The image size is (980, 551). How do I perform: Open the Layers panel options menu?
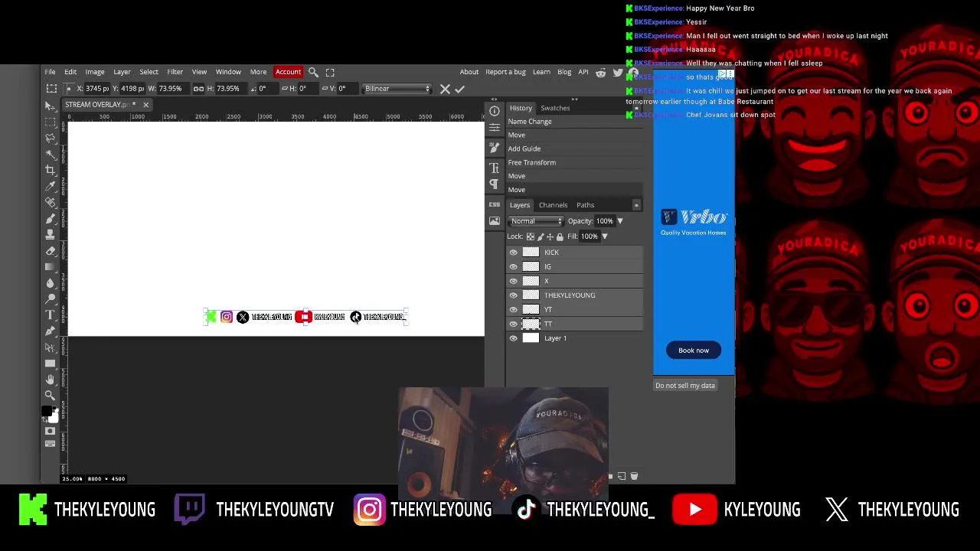point(636,205)
